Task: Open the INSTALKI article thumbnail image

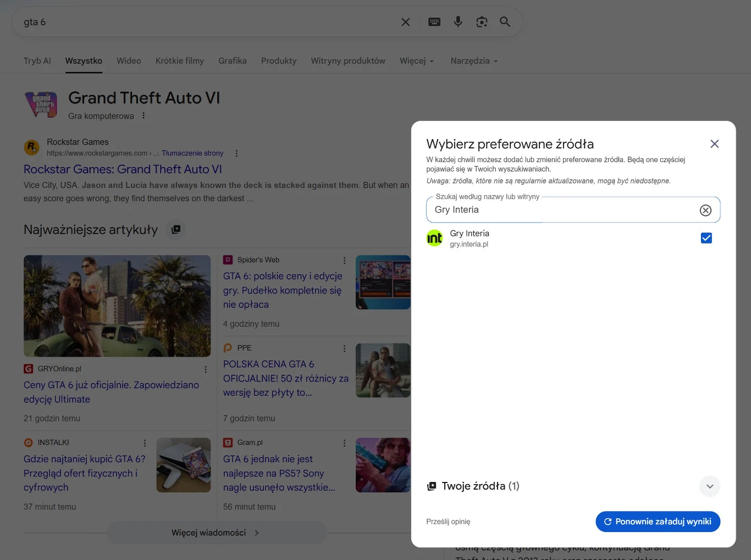Action: point(184,465)
